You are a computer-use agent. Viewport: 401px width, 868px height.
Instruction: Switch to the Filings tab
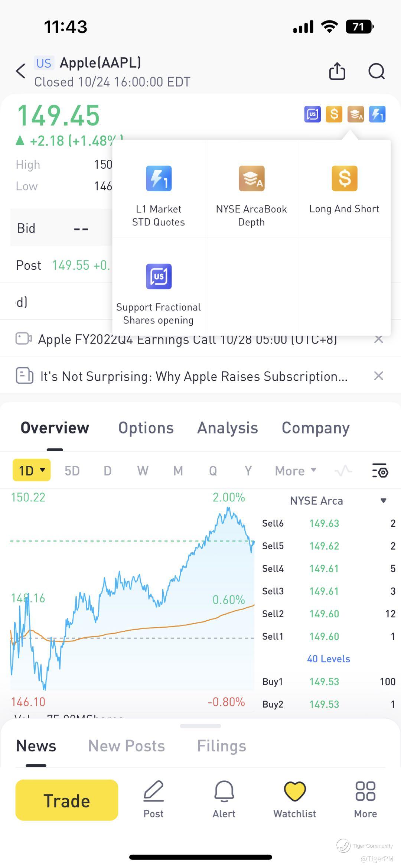tap(221, 746)
